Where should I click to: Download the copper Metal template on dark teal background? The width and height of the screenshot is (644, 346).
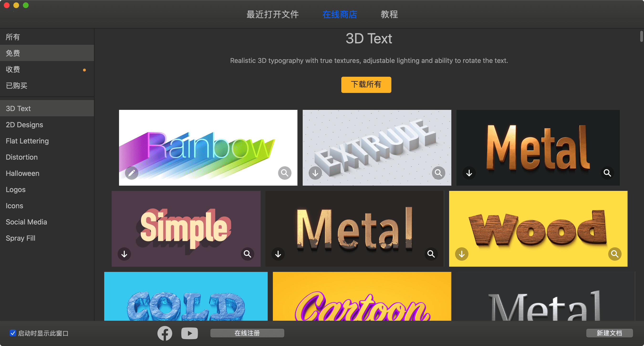click(469, 173)
